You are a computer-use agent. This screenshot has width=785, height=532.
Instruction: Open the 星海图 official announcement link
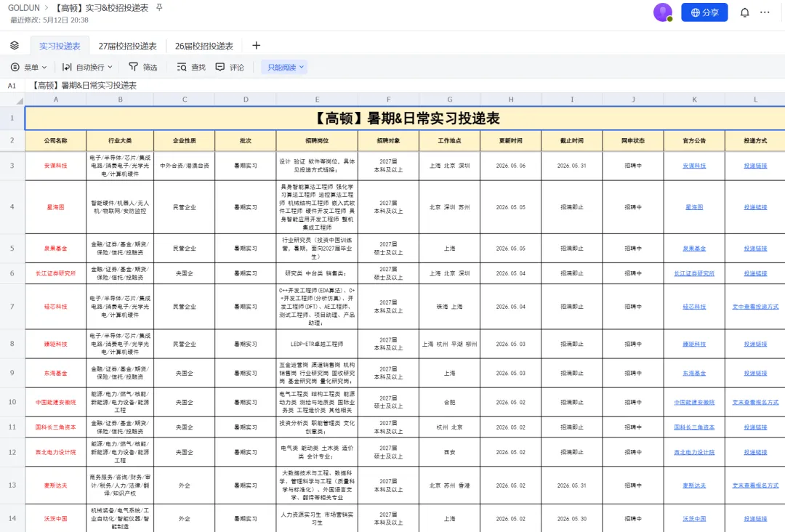point(694,207)
